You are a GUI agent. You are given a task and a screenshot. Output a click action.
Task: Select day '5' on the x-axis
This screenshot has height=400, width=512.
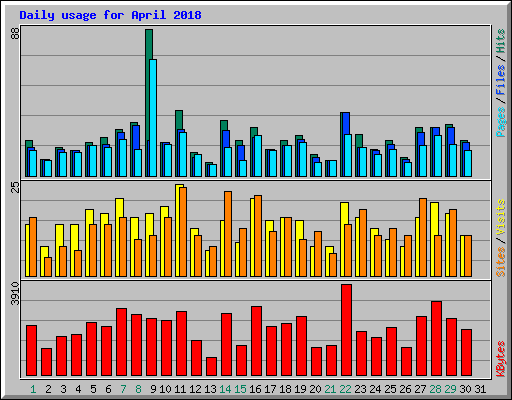pyautogui.click(x=93, y=389)
